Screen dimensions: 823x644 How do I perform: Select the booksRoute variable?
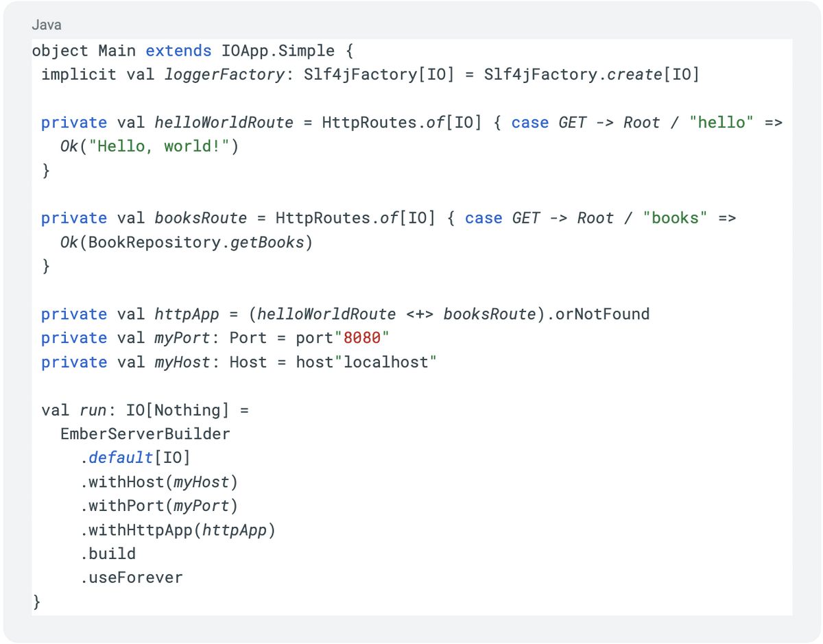click(x=201, y=217)
